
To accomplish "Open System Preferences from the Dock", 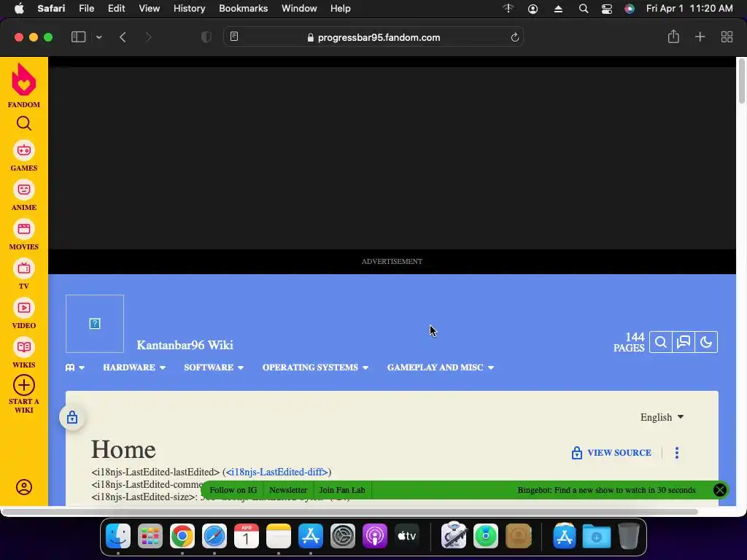I will click(343, 536).
